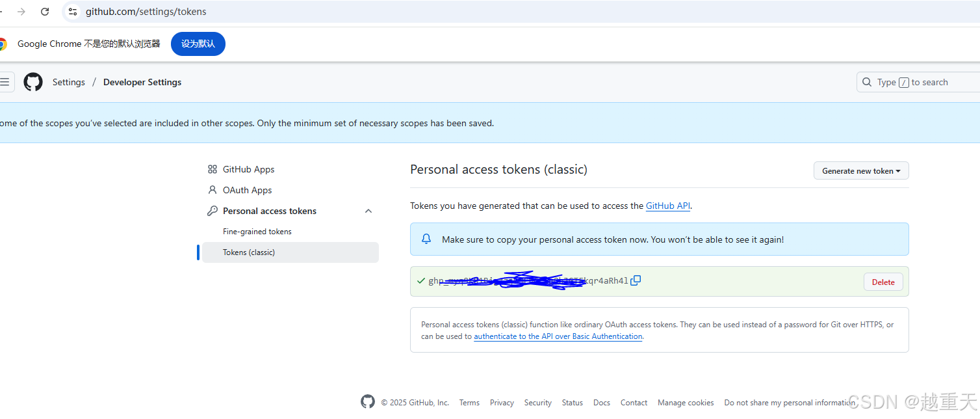
Task: Copy the token with the copy icon
Action: click(x=636, y=280)
